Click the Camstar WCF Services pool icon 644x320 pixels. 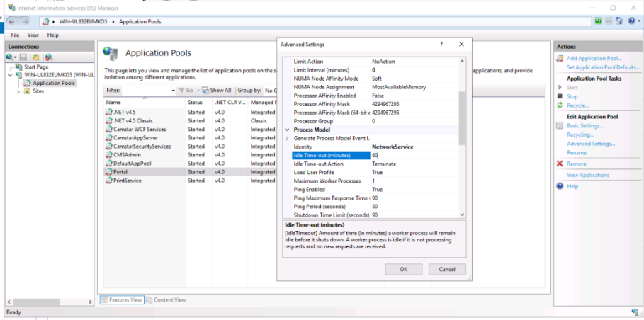point(109,130)
